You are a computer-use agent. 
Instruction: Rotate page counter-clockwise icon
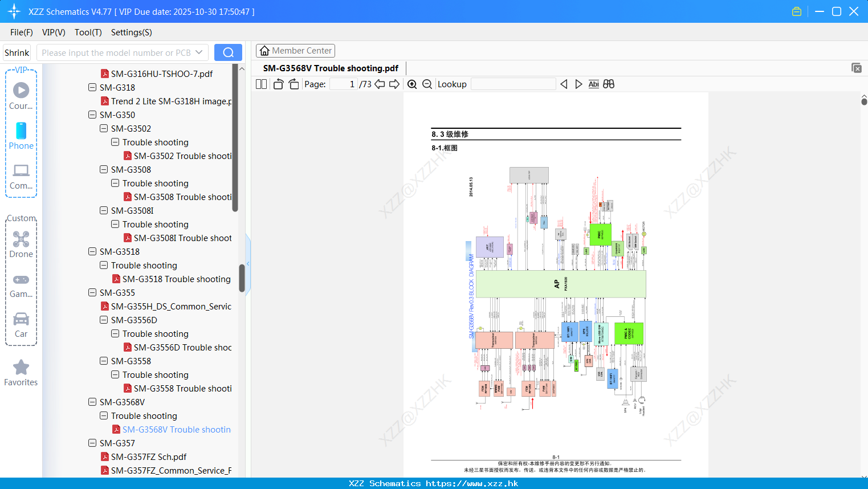[279, 84]
